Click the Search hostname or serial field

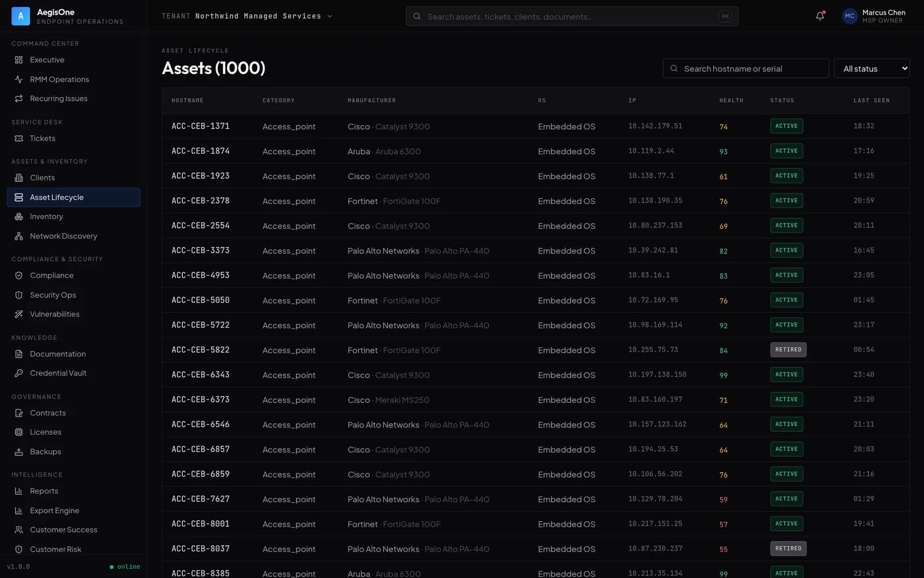pyautogui.click(x=746, y=69)
